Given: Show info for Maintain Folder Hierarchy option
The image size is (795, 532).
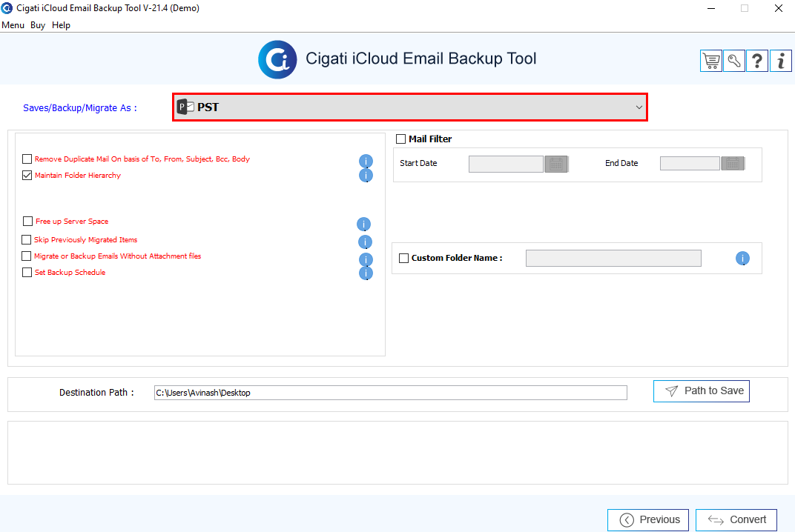Looking at the screenshot, I should [366, 176].
